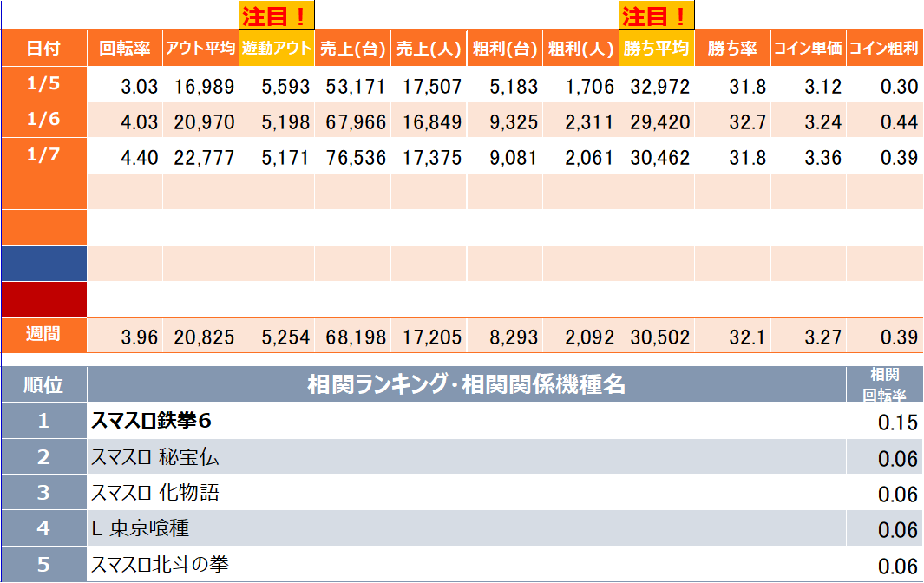The image size is (924, 583).
Task: Click the 0.15 correlation value cell
Action: pos(885,423)
